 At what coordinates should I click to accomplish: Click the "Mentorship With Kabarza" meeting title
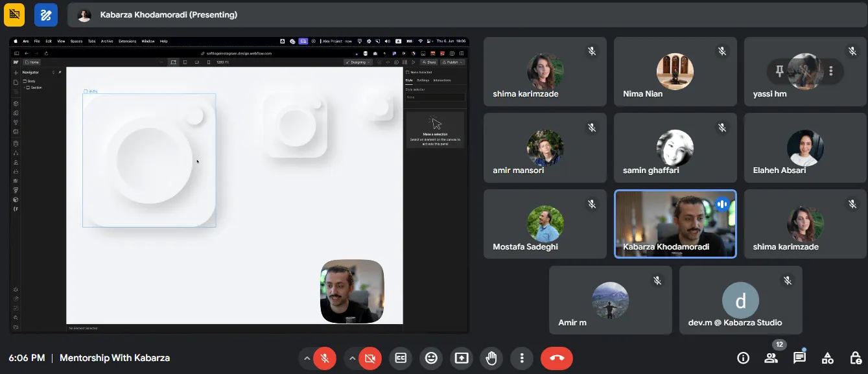click(115, 358)
